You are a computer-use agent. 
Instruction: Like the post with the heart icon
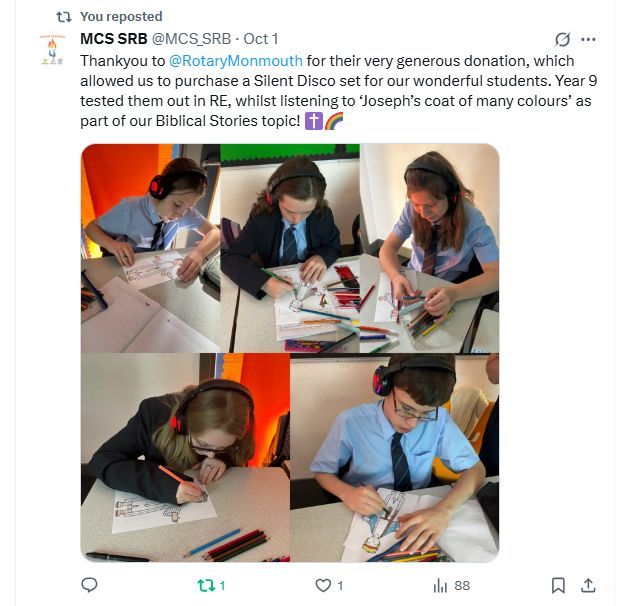[323, 585]
